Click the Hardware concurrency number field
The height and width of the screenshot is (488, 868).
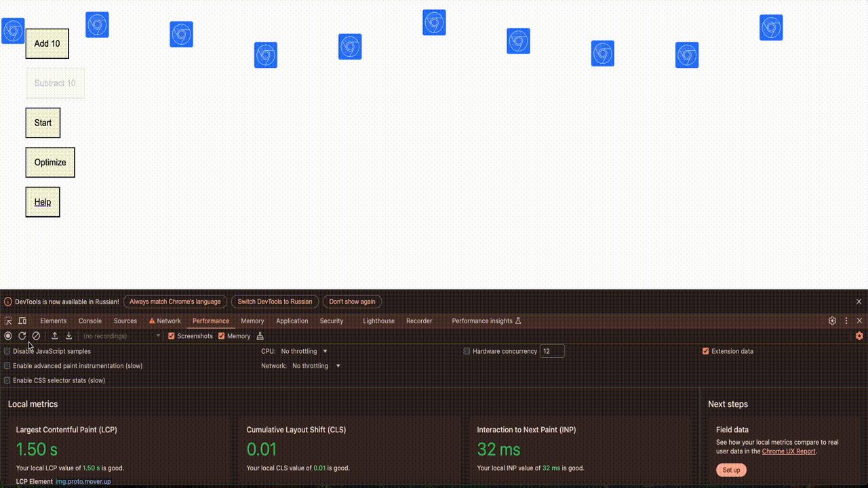[552, 351]
